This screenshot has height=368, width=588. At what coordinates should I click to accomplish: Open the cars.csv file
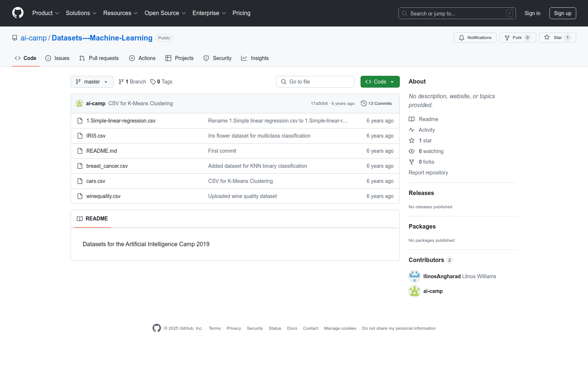tap(96, 181)
